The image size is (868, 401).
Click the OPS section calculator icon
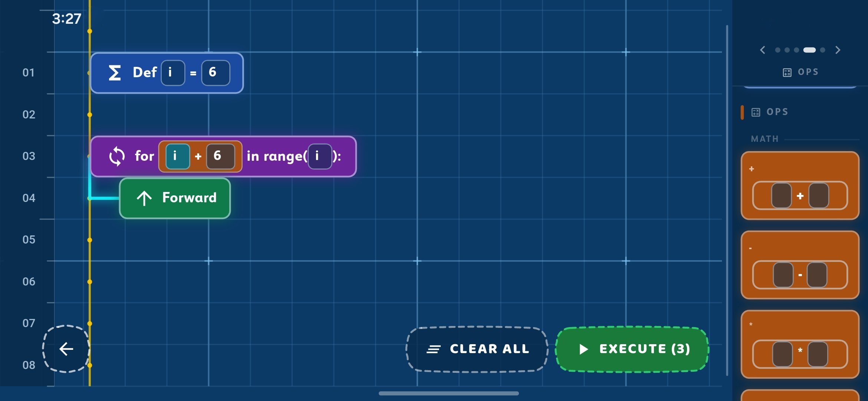(756, 112)
